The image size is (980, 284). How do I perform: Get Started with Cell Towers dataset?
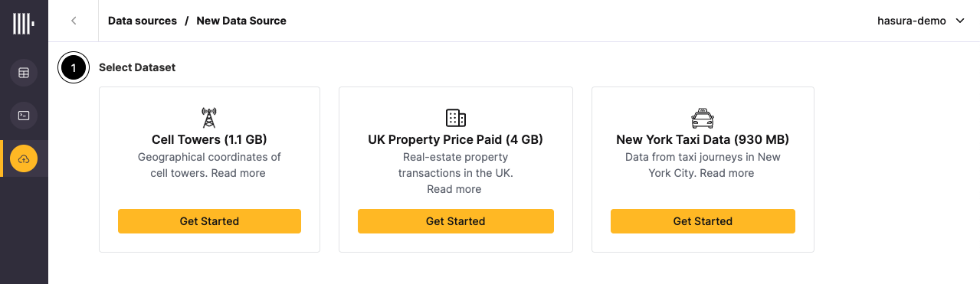click(209, 221)
